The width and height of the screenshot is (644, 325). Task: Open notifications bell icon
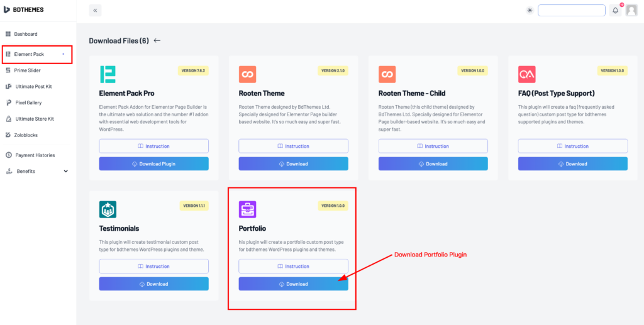(615, 11)
